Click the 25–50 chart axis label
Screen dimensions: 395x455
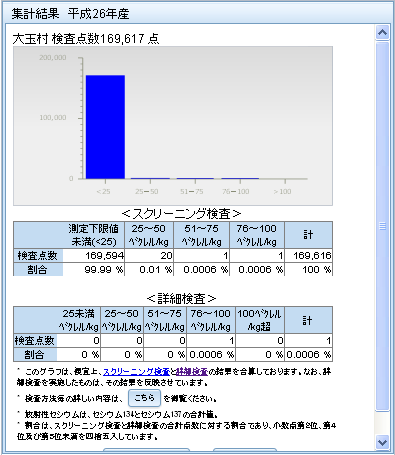[x=147, y=192]
